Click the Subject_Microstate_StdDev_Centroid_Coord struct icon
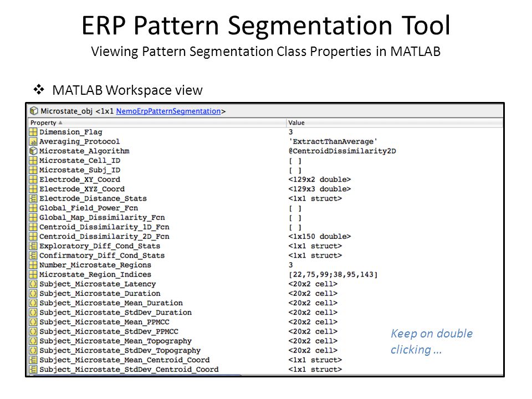This screenshot has width=532, height=399. tap(33, 370)
